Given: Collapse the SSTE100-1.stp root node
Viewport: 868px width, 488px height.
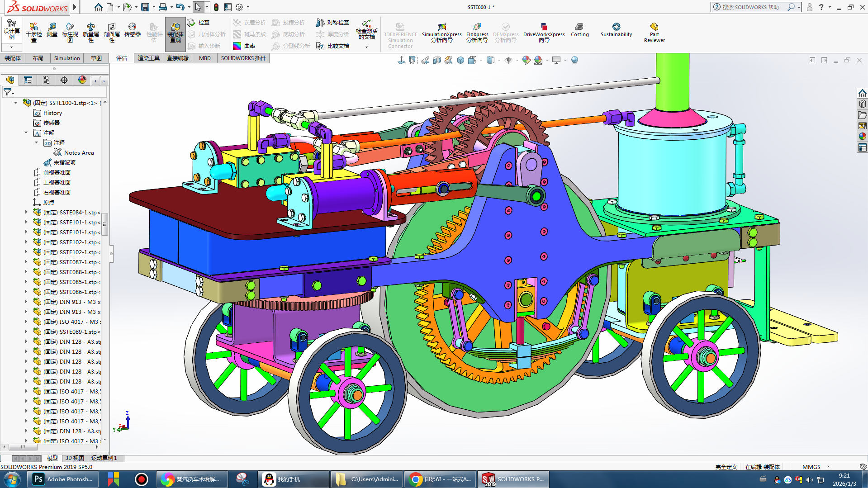Looking at the screenshot, I should (x=15, y=103).
